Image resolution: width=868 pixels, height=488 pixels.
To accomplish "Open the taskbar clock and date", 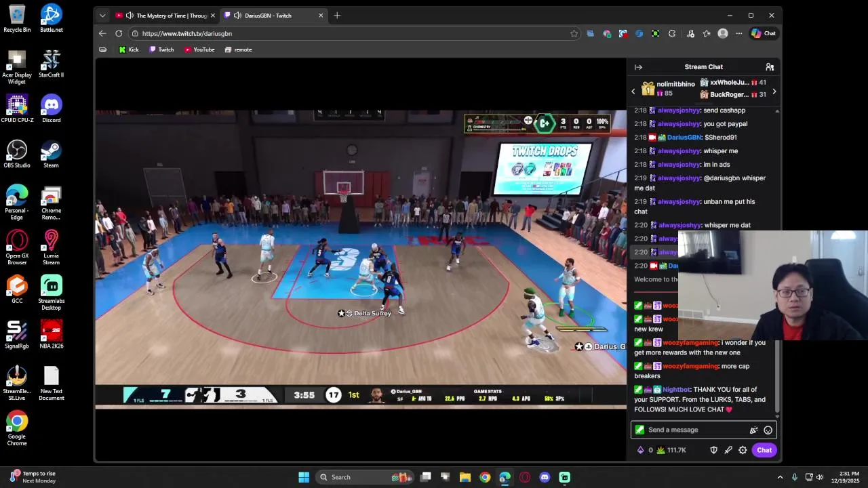I will coord(844,477).
